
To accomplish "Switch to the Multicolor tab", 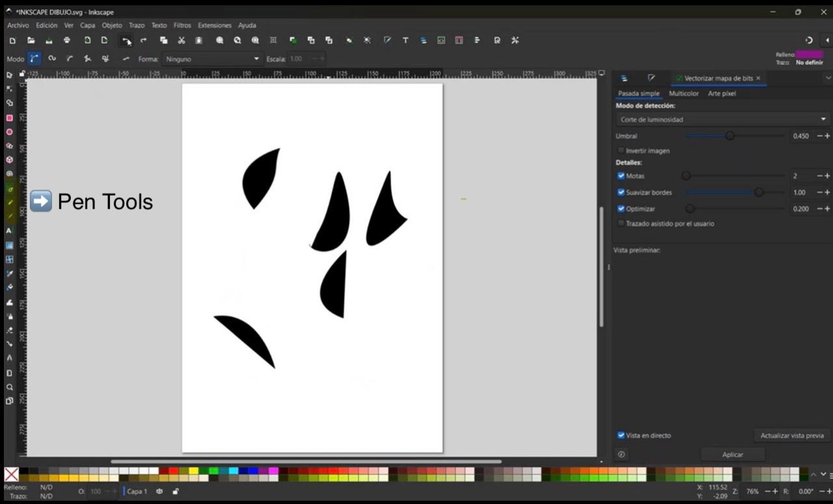I will (683, 94).
